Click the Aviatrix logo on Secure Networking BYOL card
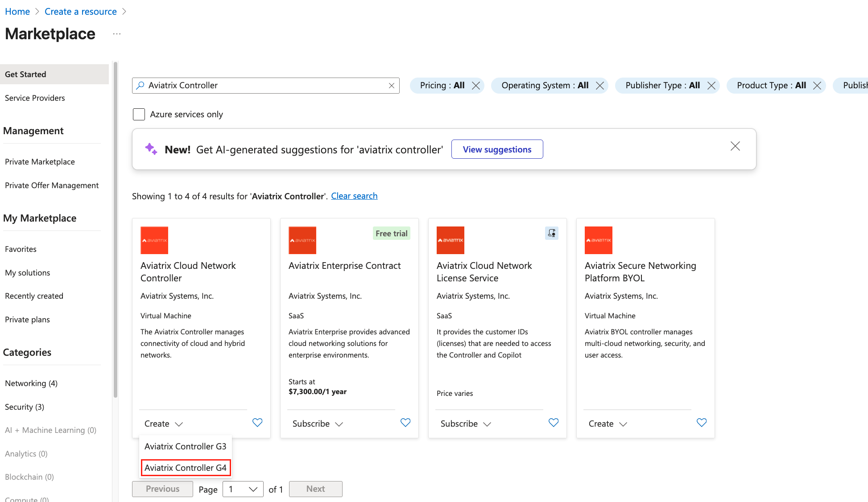 [x=598, y=240]
